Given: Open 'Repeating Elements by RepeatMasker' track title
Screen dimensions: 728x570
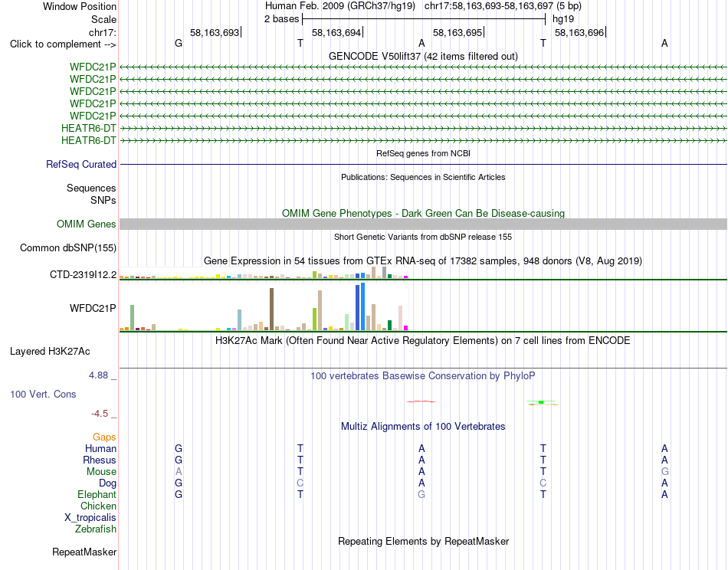Looking at the screenshot, I should (423, 542).
